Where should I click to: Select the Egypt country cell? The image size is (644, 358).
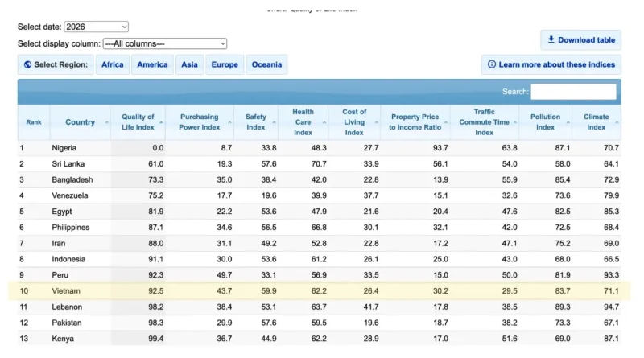point(62,212)
